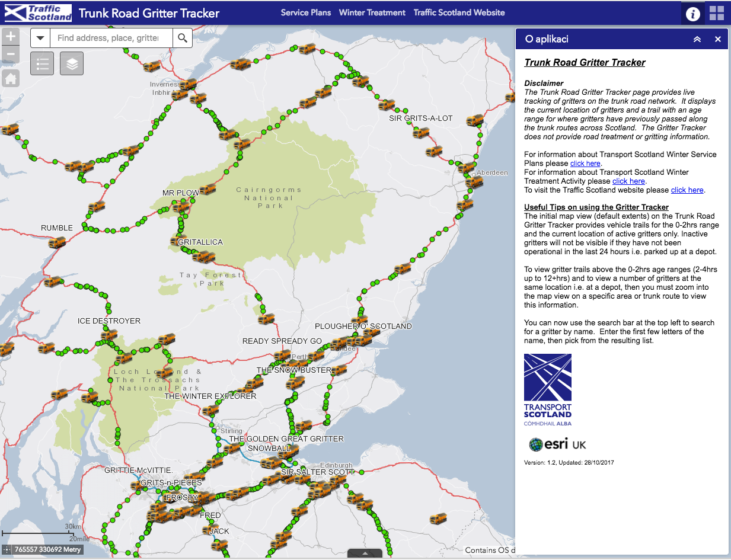Select the SIR GRITS-A-LOT gritter label

pos(420,119)
